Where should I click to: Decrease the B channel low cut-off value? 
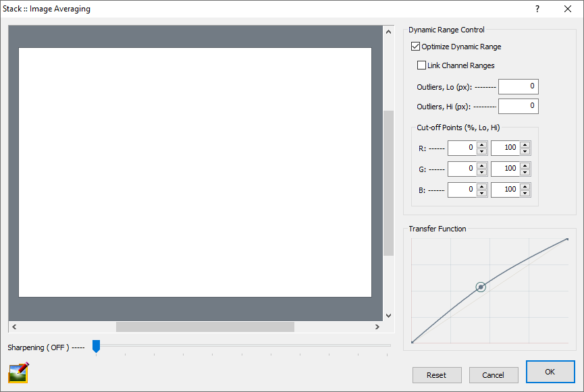pos(481,193)
